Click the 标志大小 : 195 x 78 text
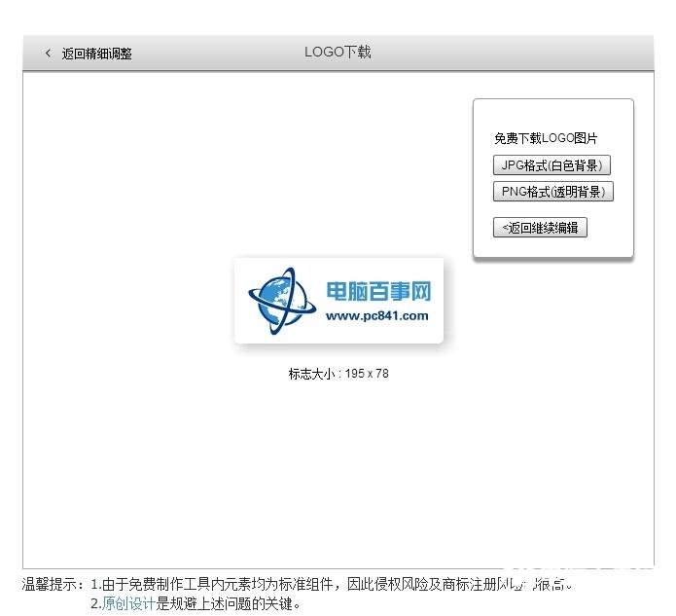This screenshot has height=616, width=676. tap(338, 374)
